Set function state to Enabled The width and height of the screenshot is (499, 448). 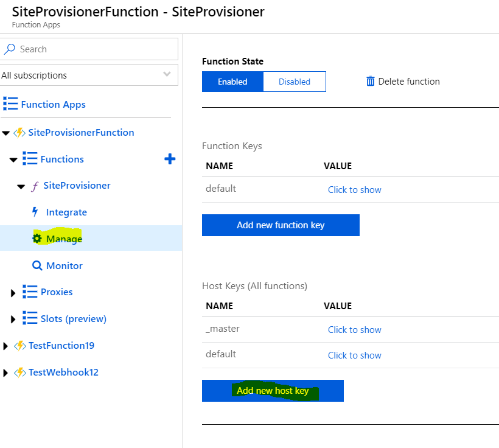(232, 82)
